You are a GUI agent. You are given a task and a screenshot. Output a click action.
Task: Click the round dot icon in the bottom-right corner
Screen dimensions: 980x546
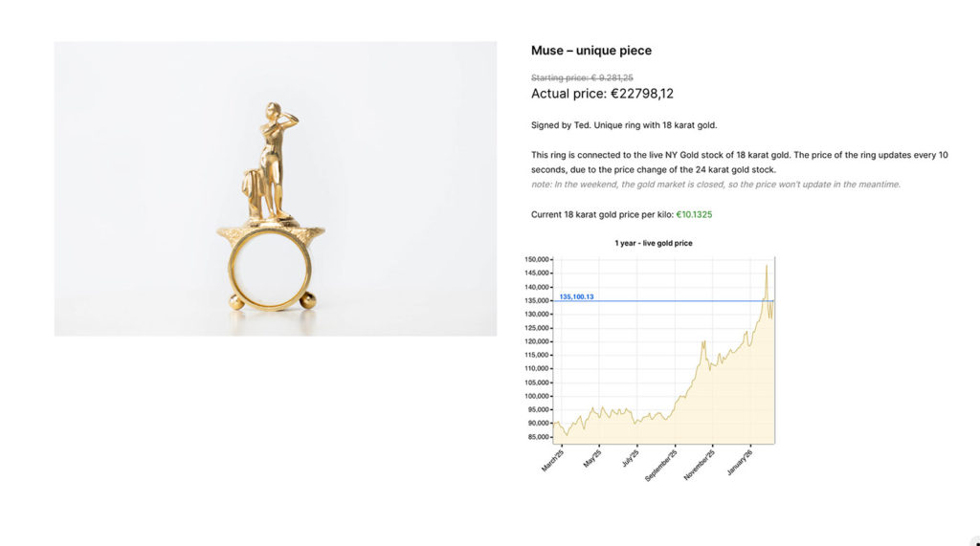(974, 539)
